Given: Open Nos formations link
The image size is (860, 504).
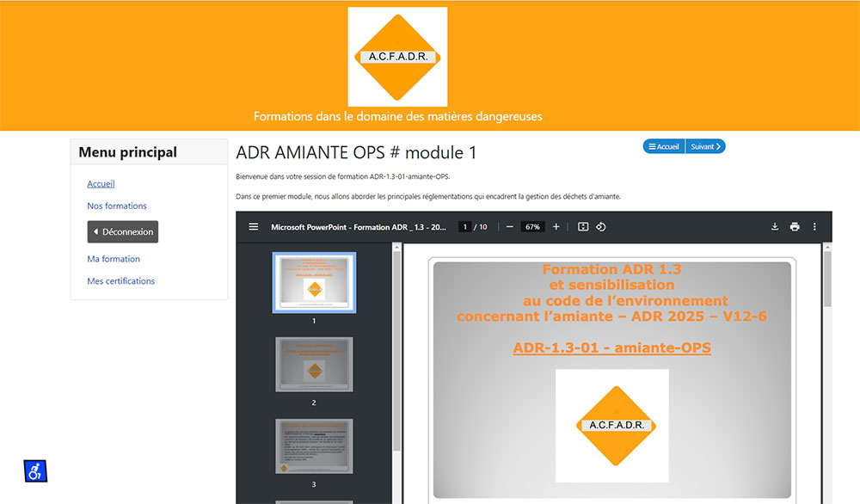Looking at the screenshot, I should coord(117,206).
